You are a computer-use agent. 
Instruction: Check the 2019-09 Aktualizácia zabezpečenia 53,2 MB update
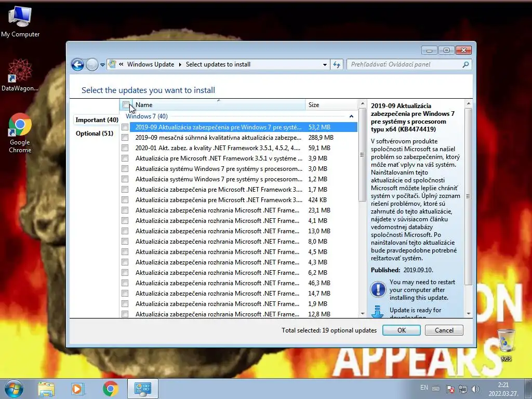[125, 127]
